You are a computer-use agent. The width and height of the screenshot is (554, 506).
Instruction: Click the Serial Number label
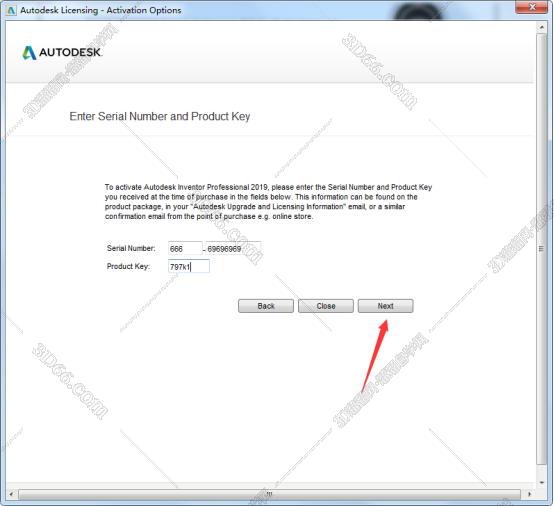[131, 248]
